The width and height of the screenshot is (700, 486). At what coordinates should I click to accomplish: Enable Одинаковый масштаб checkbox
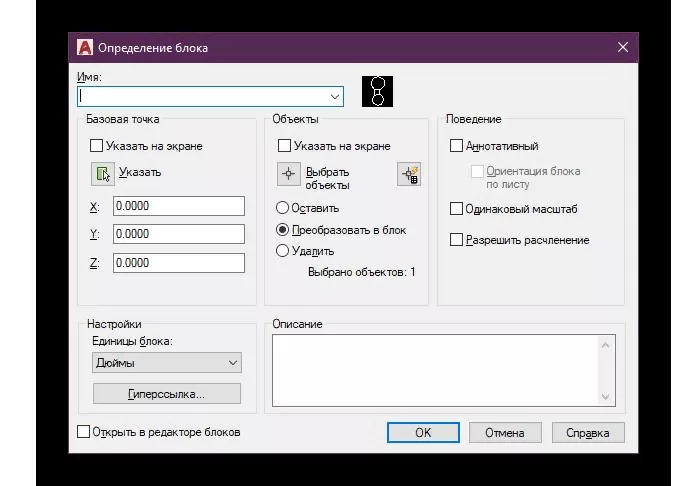(456, 208)
